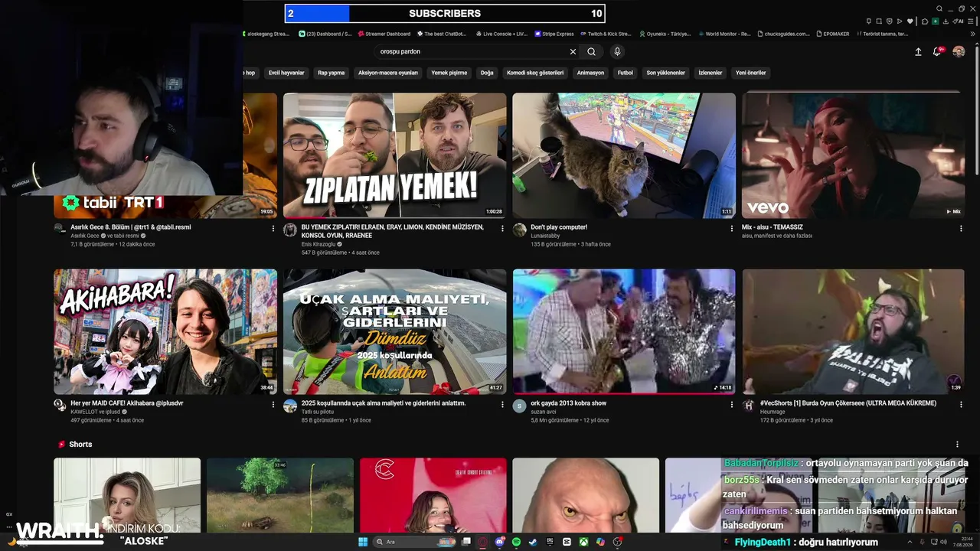The width and height of the screenshot is (980, 551).
Task: Open the Windows Start menu
Action: tap(363, 542)
